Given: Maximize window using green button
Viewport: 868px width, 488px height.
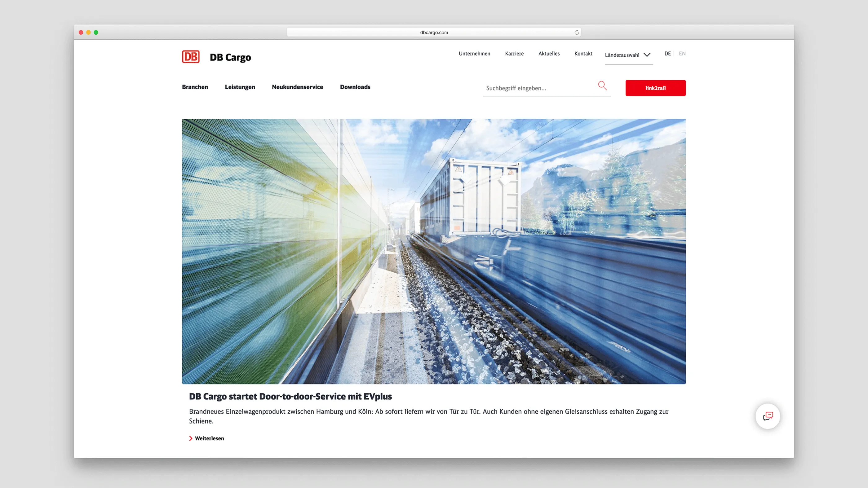Looking at the screenshot, I should 96,32.
